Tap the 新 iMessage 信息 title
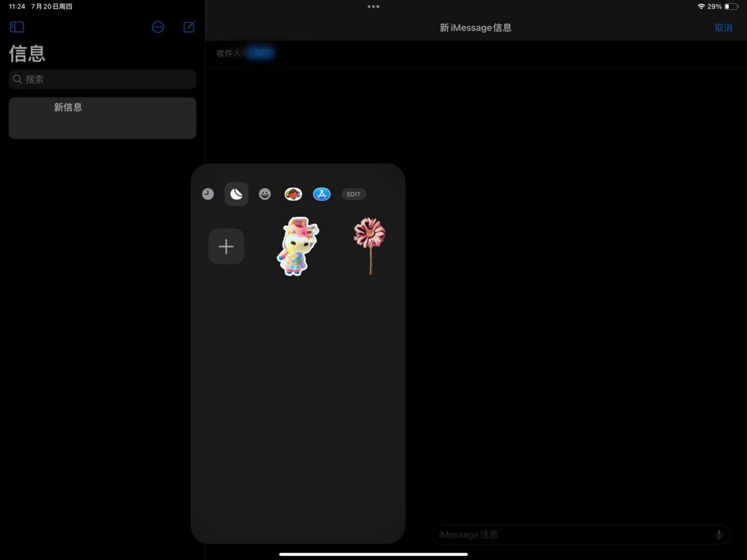 click(475, 27)
